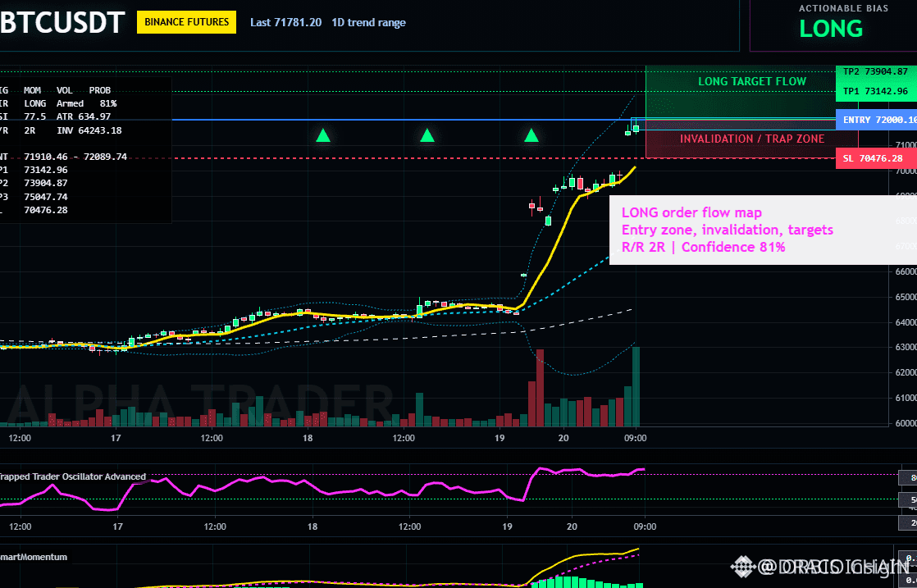The height and width of the screenshot is (588, 917).
Task: Select the BINANCE FUTURES yellow badge
Action: coord(186,22)
